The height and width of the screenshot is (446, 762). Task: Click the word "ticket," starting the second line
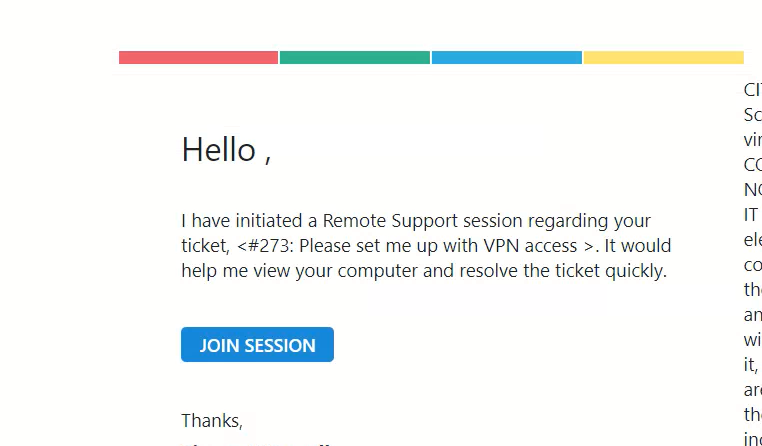(x=207, y=246)
